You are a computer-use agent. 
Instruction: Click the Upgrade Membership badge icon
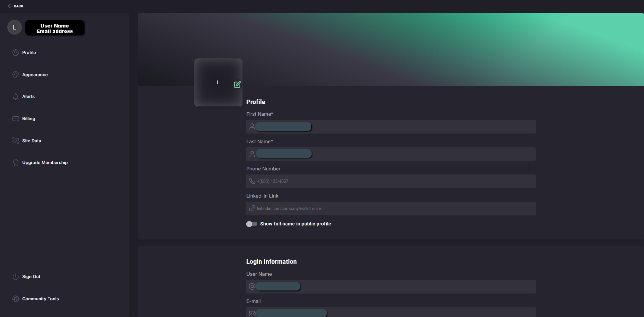click(x=15, y=163)
